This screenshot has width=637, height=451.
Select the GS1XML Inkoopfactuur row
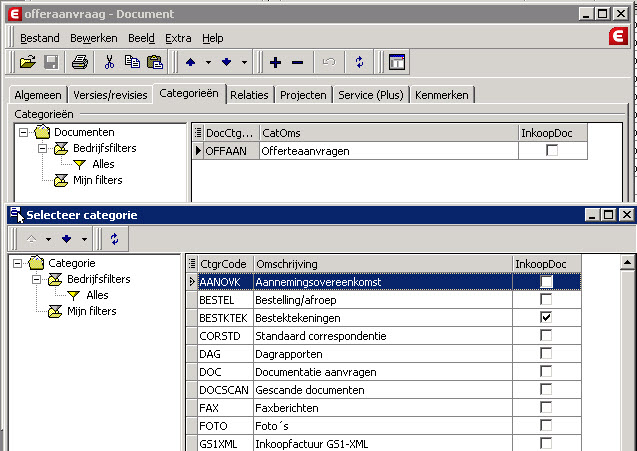coord(384,444)
